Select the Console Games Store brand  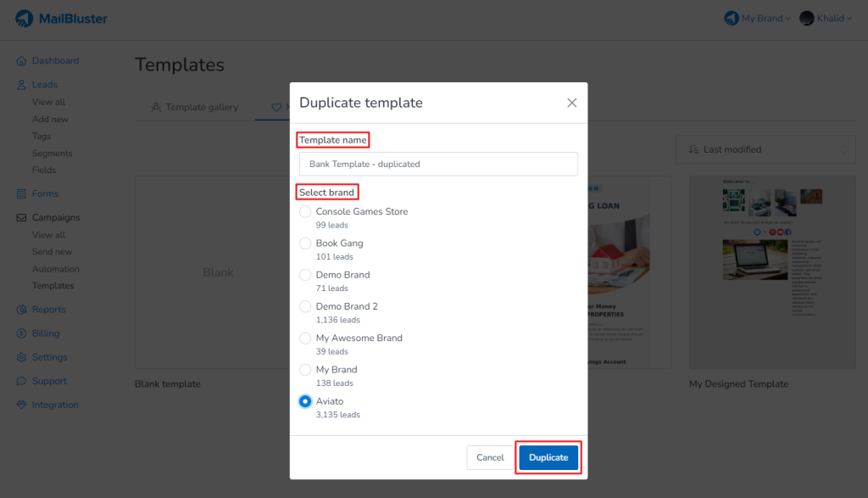click(305, 211)
